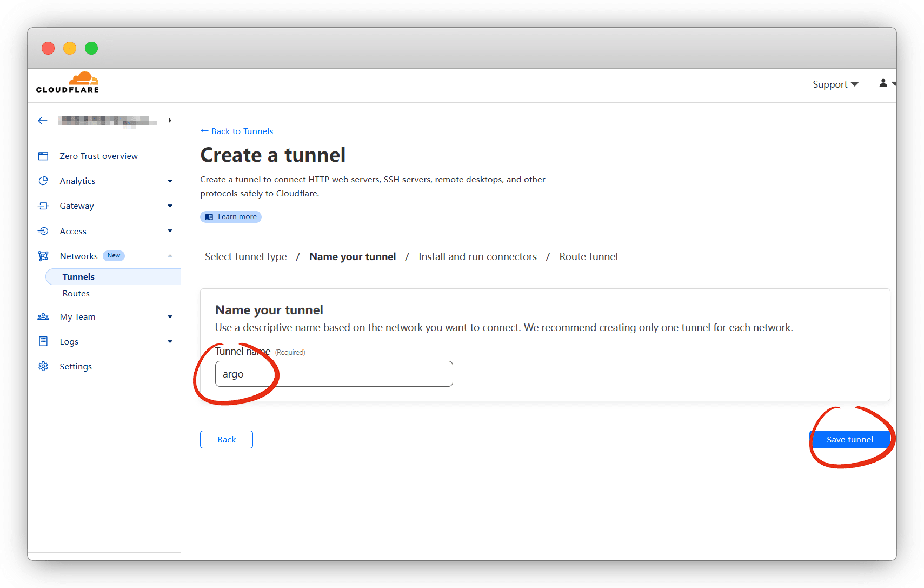This screenshot has width=924, height=588.
Task: Click the Analytics pie chart icon
Action: click(x=43, y=181)
